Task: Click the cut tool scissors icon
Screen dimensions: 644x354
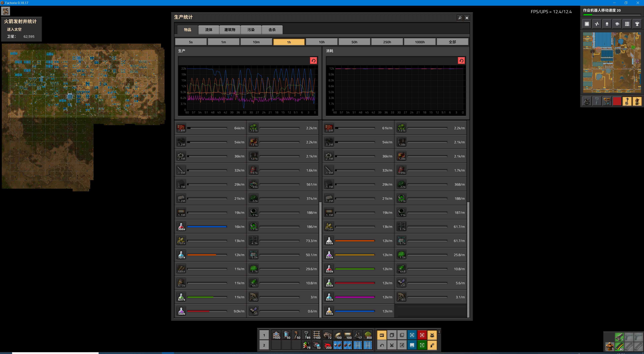Action: click(x=392, y=345)
